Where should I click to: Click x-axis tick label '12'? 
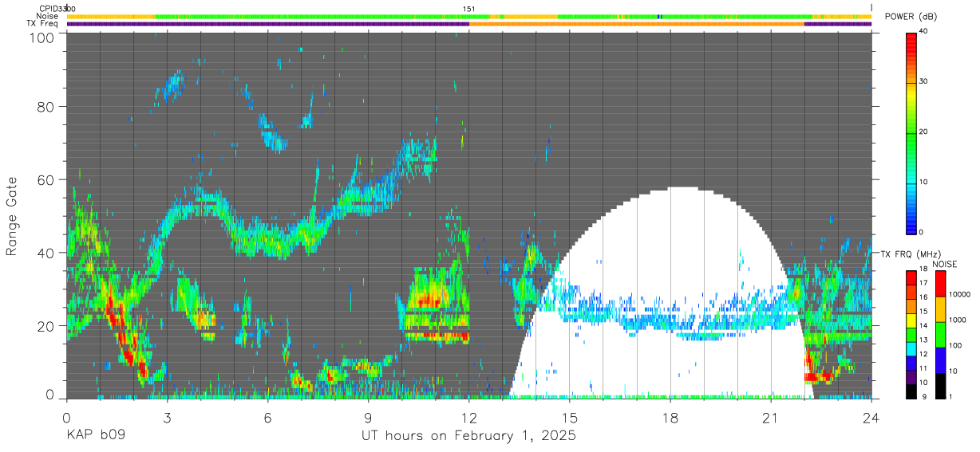pos(469,418)
